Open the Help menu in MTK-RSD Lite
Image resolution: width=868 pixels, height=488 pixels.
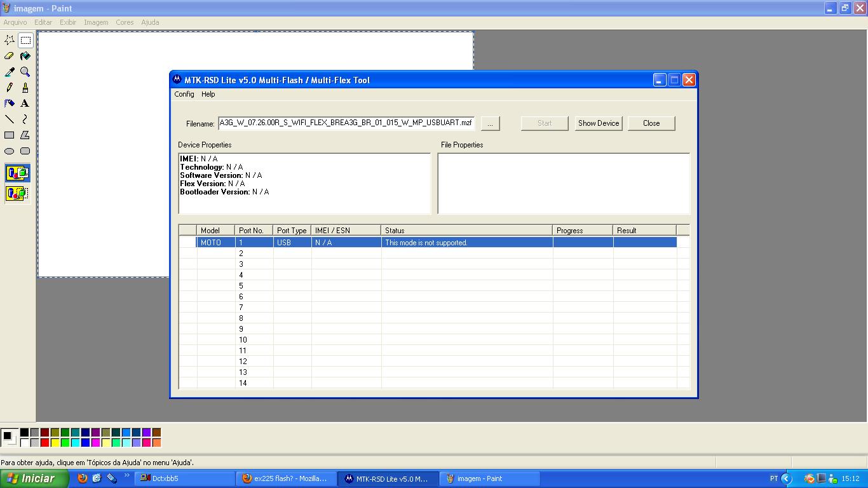click(208, 94)
